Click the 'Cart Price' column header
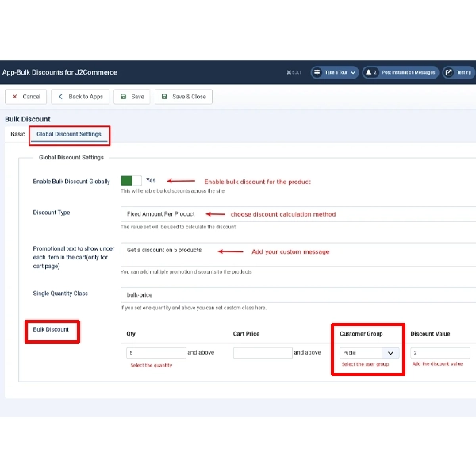The width and height of the screenshot is (476, 476). (246, 334)
